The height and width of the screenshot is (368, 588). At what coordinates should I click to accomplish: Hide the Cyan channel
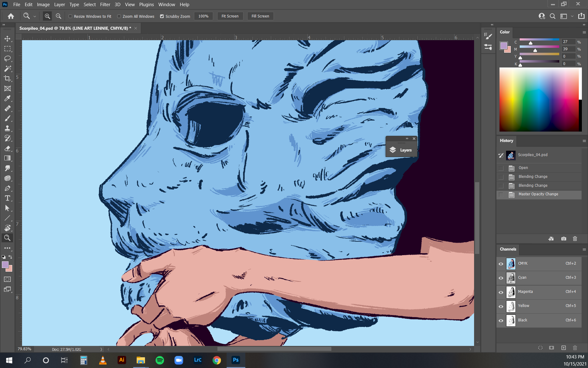[501, 278]
